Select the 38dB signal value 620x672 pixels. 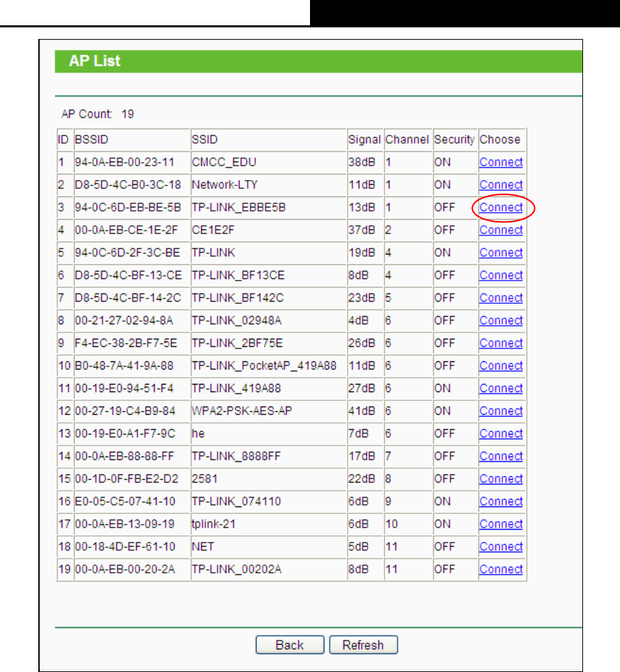(361, 162)
